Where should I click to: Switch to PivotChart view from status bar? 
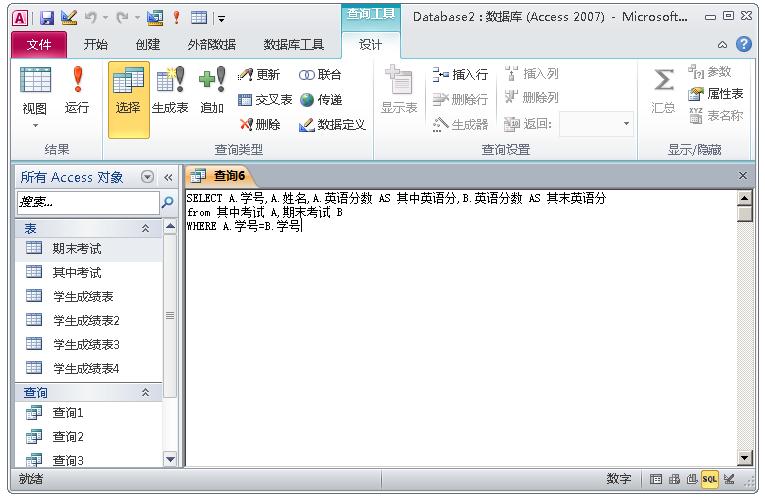coord(692,480)
